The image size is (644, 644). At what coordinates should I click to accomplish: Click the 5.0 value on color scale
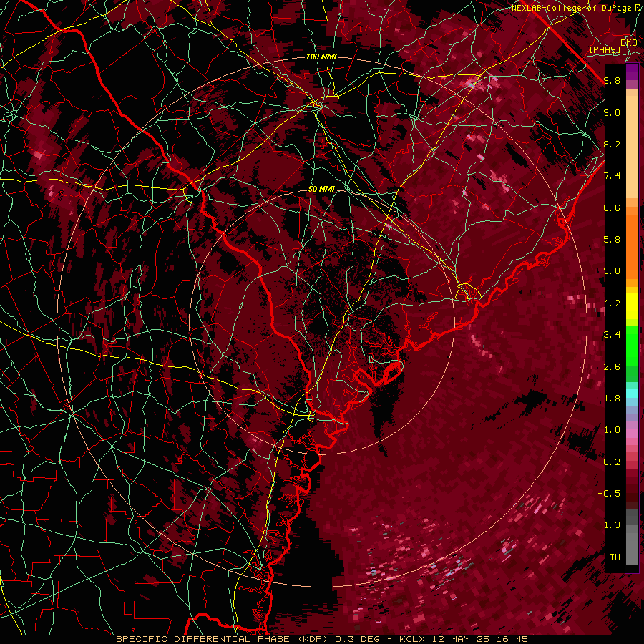pos(612,271)
